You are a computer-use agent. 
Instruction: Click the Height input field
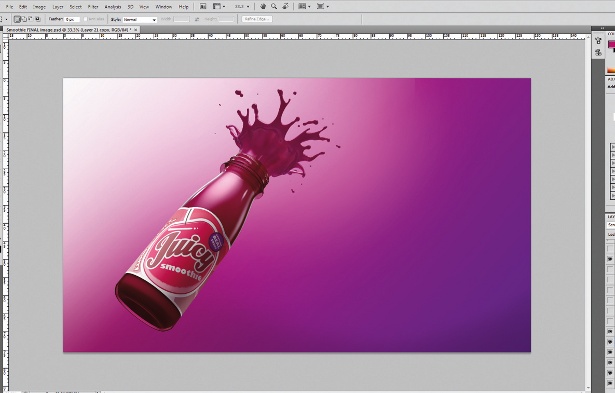pos(226,19)
